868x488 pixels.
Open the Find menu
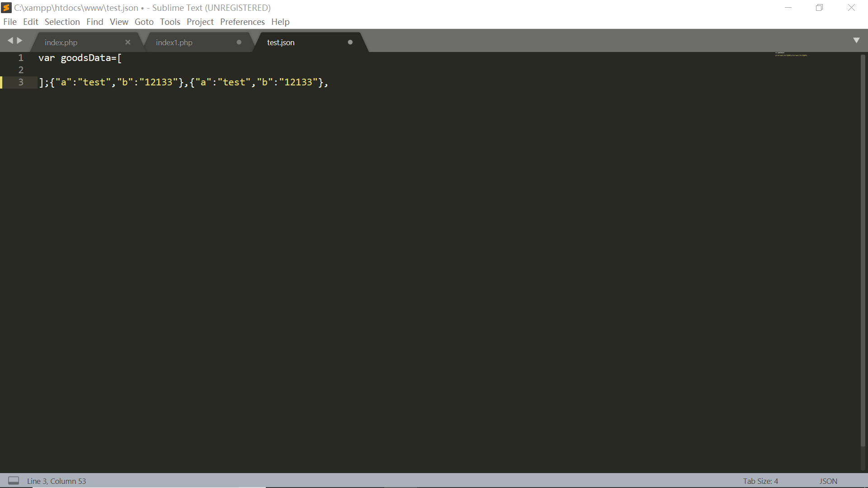coord(95,22)
